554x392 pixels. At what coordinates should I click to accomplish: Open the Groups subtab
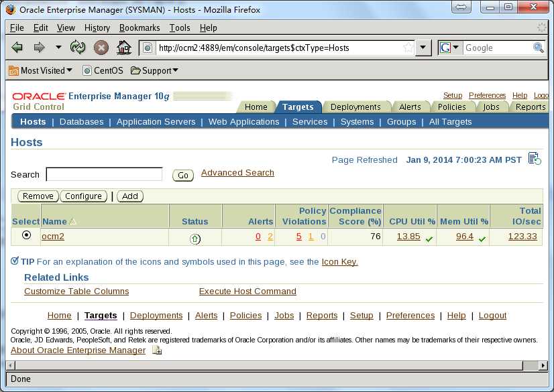pos(401,122)
